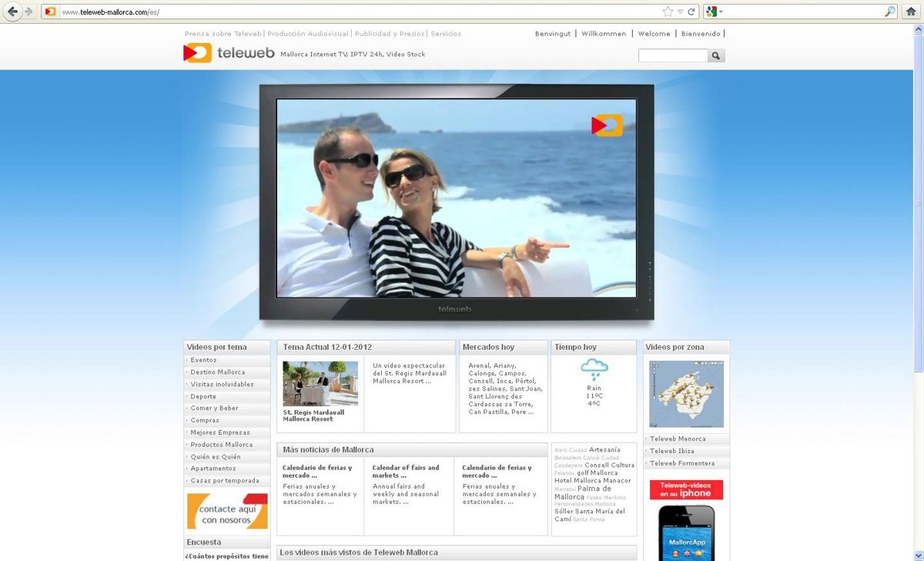This screenshot has width=924, height=561.
Task: Click the site search magnifier button
Action: pyautogui.click(x=716, y=55)
